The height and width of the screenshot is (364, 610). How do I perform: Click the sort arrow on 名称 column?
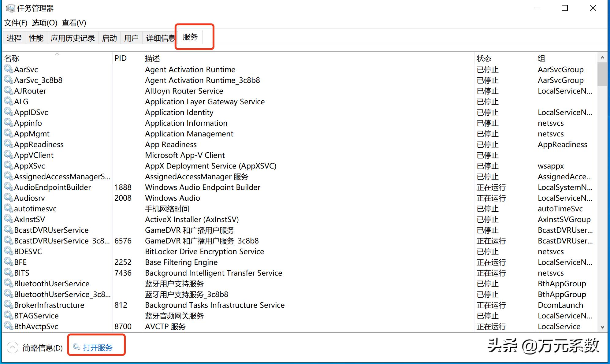tap(57, 54)
